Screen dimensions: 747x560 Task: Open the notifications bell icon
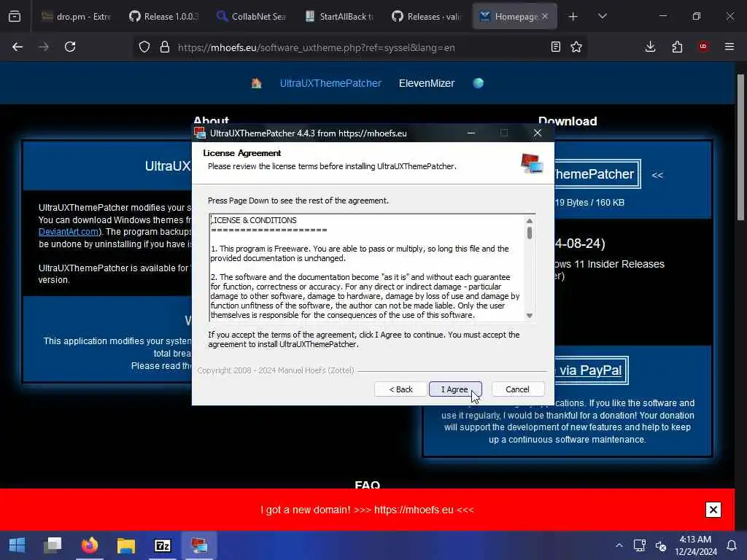[x=731, y=545]
